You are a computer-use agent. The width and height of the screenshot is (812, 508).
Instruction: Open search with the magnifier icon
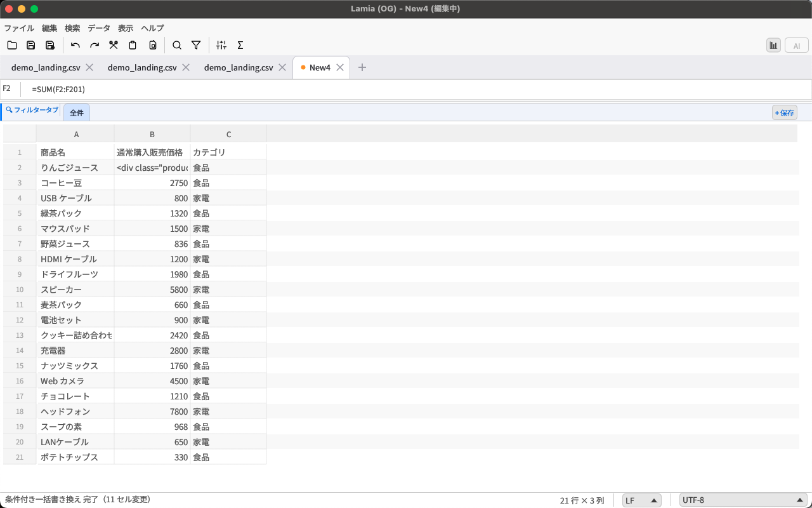click(x=177, y=45)
